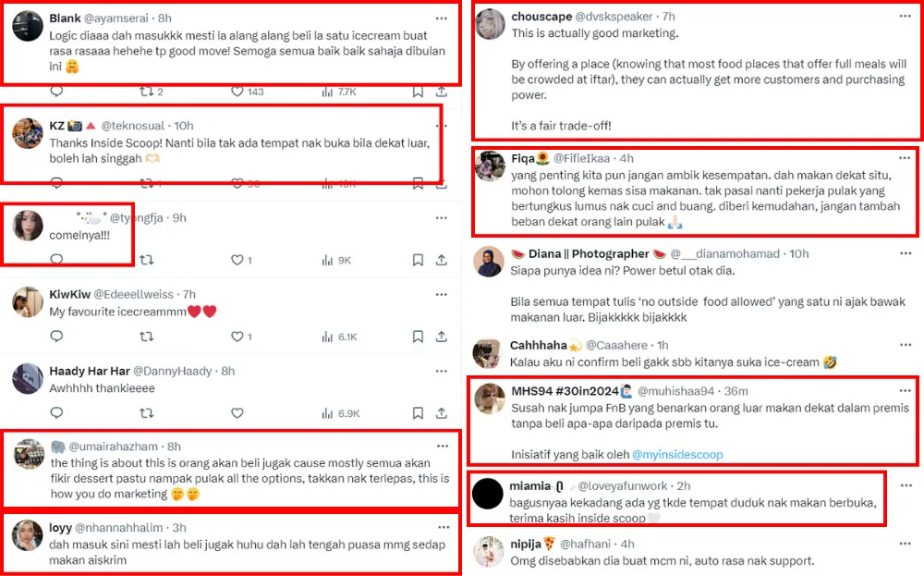Repost the @tyengfja 'comelnya!!!' tweet
Viewport: 924px width, 576px height.
pyautogui.click(x=146, y=261)
